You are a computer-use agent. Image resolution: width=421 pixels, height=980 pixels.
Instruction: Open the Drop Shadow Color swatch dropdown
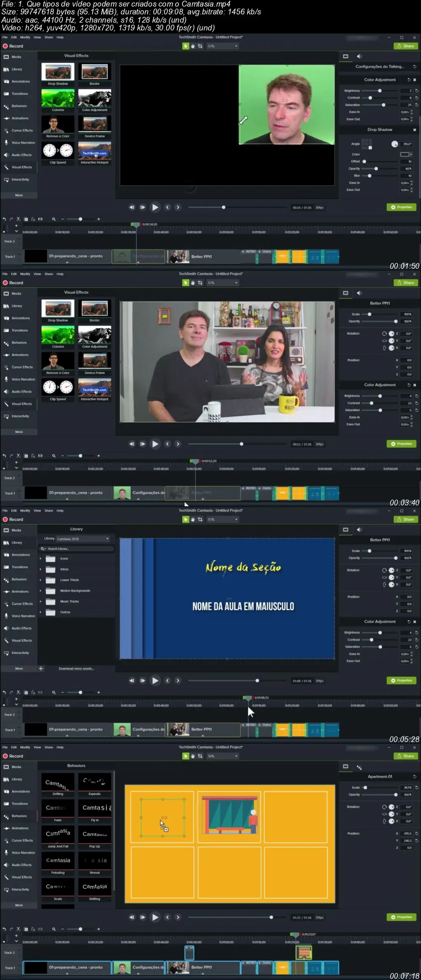[x=406, y=154]
